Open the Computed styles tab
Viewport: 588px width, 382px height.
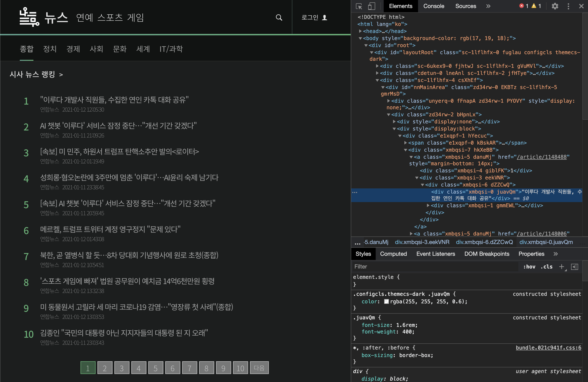click(393, 254)
